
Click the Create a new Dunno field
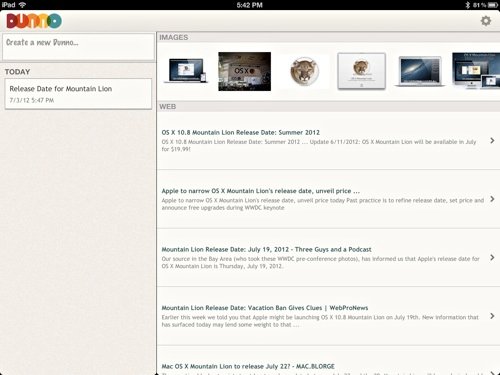[79, 47]
